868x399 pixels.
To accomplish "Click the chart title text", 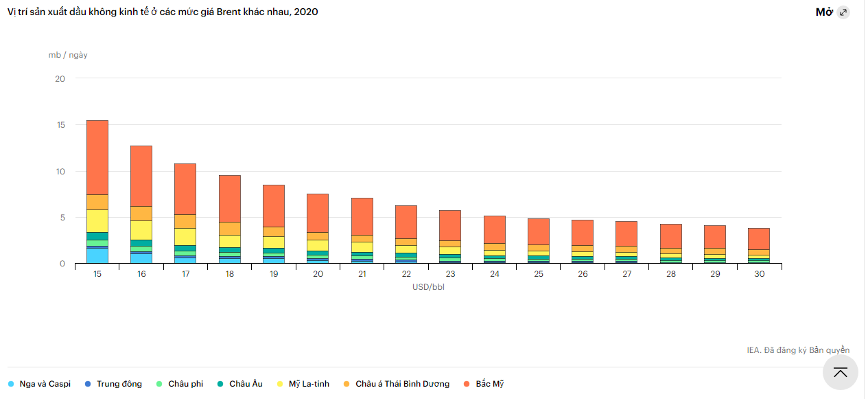I will coord(163,12).
